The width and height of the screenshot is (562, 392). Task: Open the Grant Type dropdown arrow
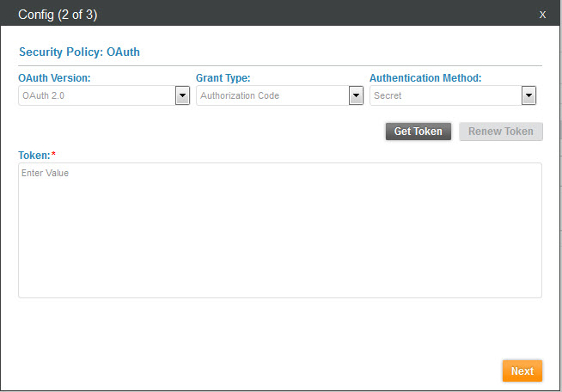coord(356,95)
